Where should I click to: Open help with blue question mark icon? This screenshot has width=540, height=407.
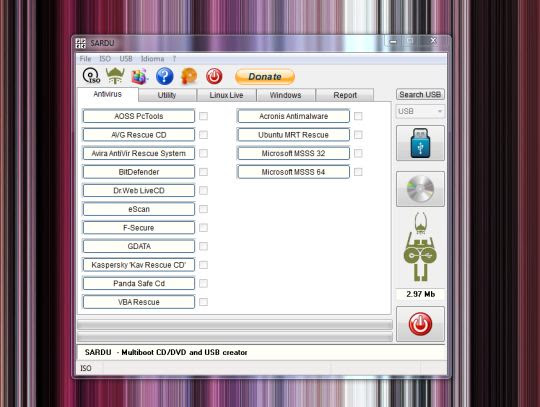(x=165, y=76)
